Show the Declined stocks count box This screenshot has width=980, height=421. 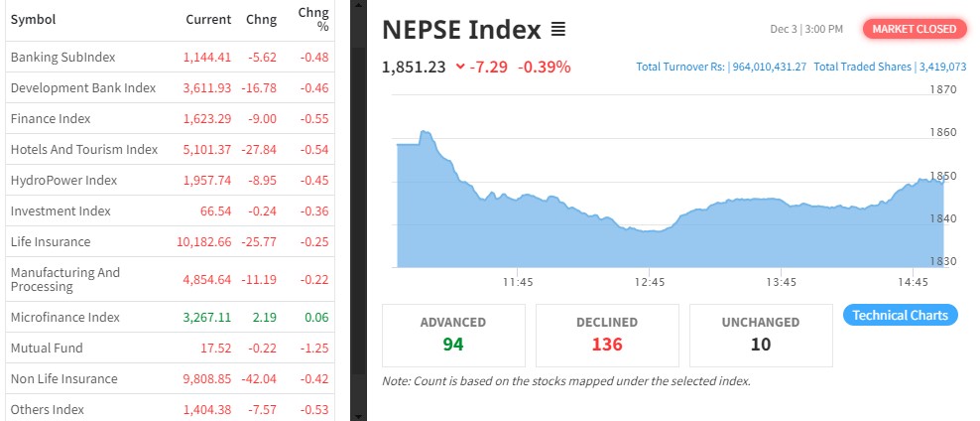[x=607, y=335]
